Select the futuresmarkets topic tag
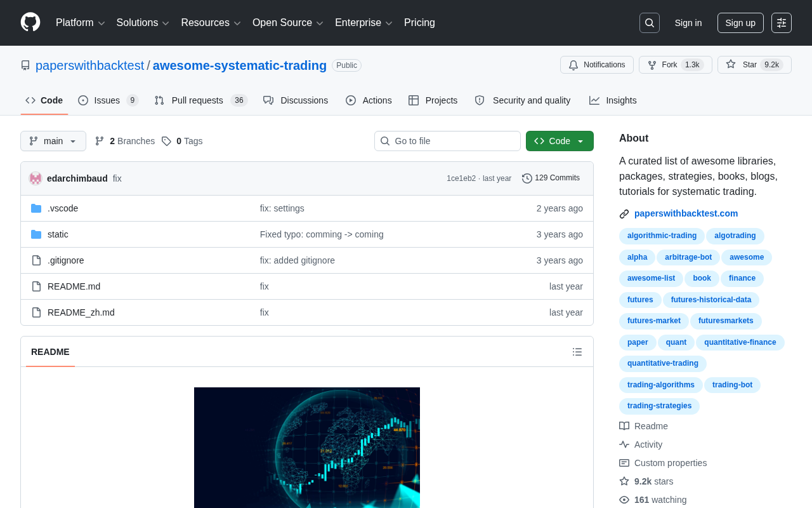The image size is (812, 508). pyautogui.click(x=726, y=321)
